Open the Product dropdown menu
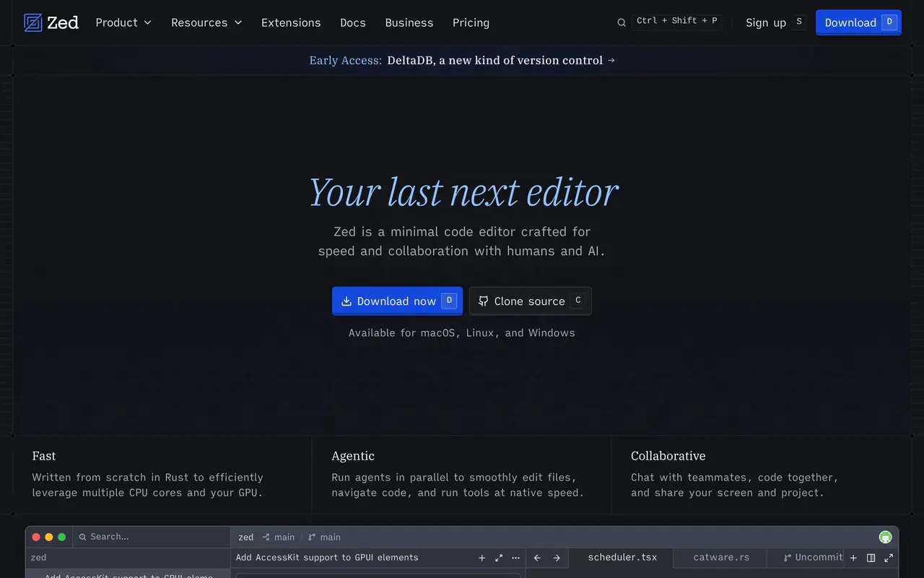924x578 pixels. point(123,22)
